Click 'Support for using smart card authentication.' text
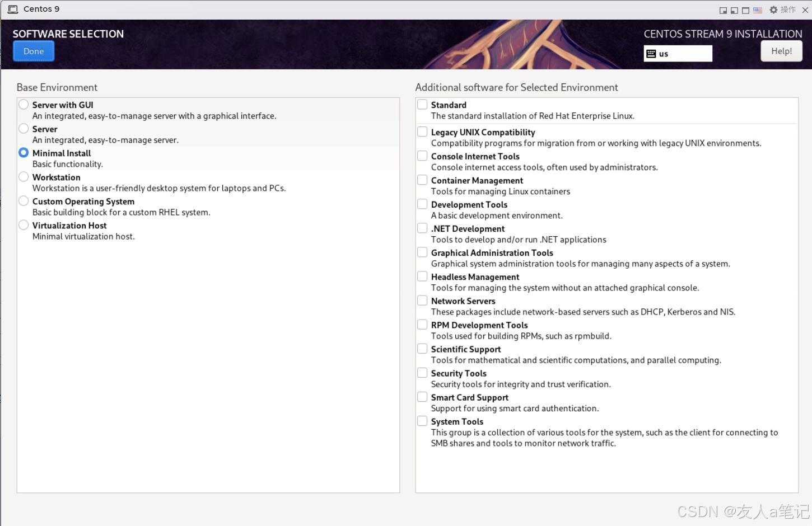Screen dimensions: 812x526 point(515,408)
